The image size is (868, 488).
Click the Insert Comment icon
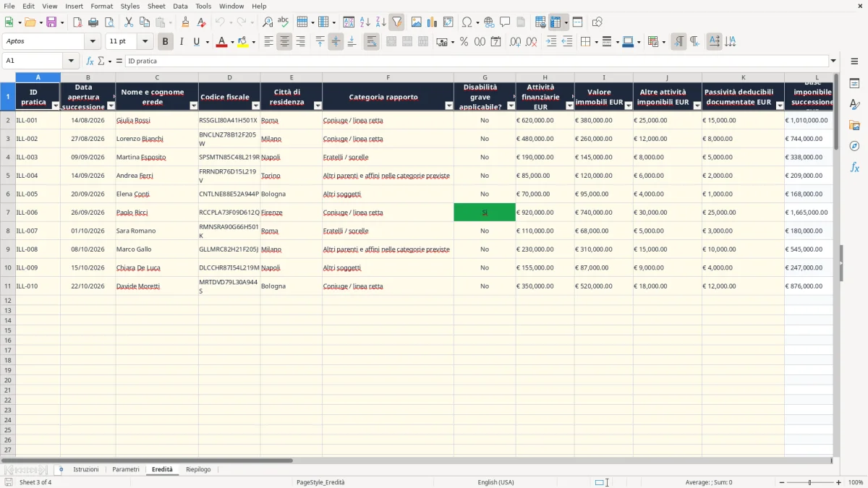(505, 22)
